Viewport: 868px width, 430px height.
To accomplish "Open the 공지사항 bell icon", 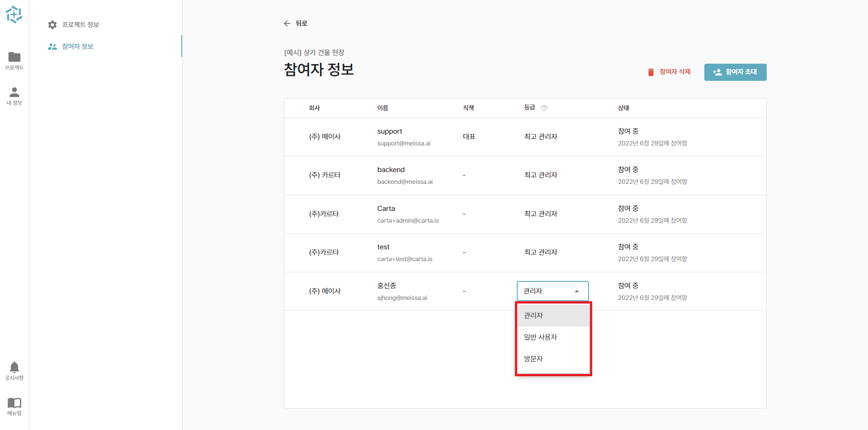I will [14, 367].
